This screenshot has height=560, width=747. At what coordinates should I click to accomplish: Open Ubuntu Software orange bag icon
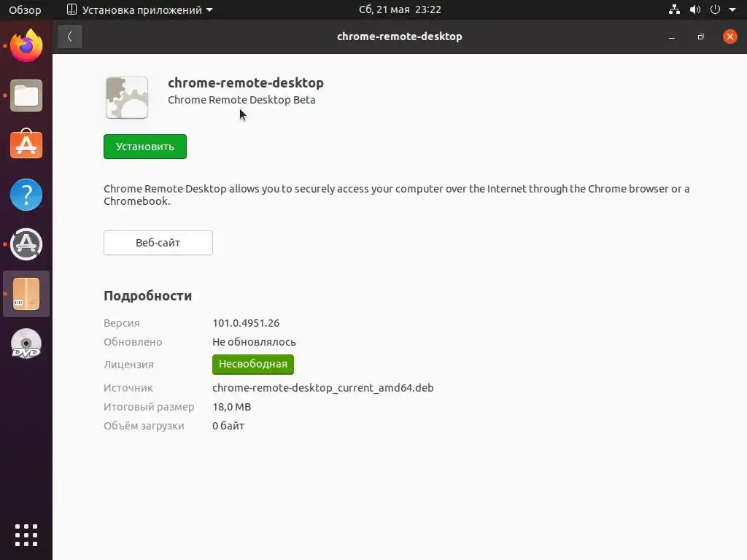coord(26,144)
